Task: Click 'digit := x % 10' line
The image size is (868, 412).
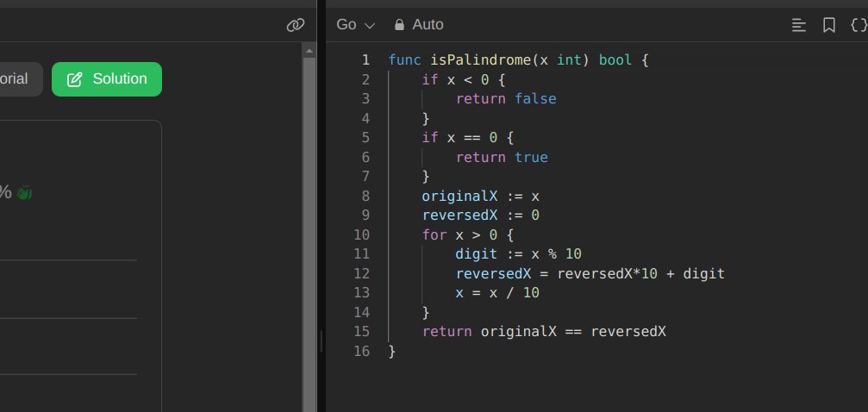Action: [x=519, y=254]
